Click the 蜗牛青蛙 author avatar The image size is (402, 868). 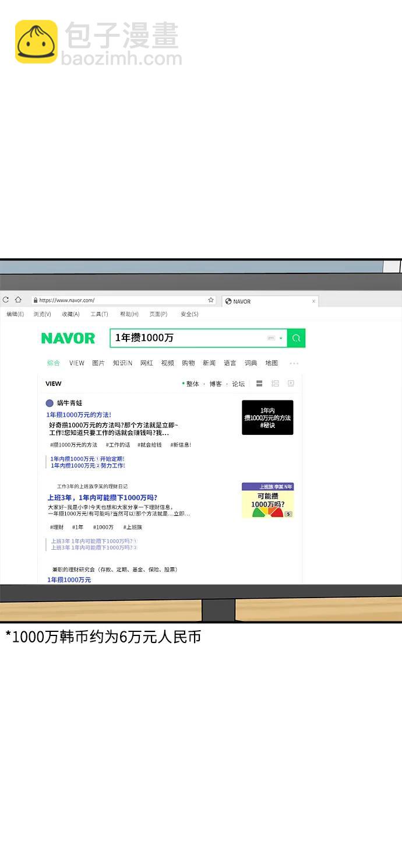click(50, 403)
